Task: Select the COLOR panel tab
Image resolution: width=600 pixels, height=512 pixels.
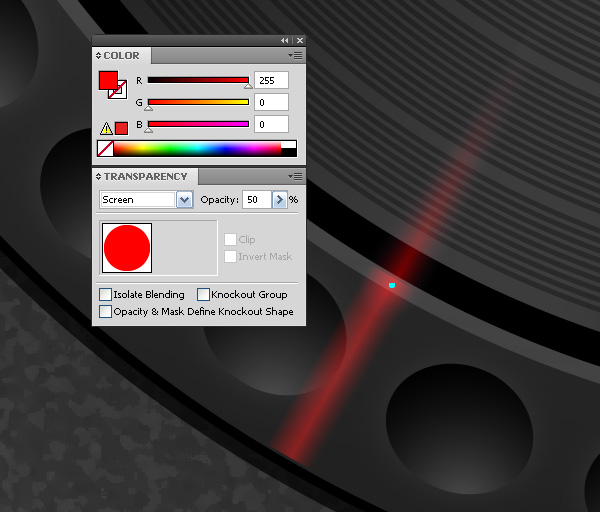Action: click(x=122, y=55)
